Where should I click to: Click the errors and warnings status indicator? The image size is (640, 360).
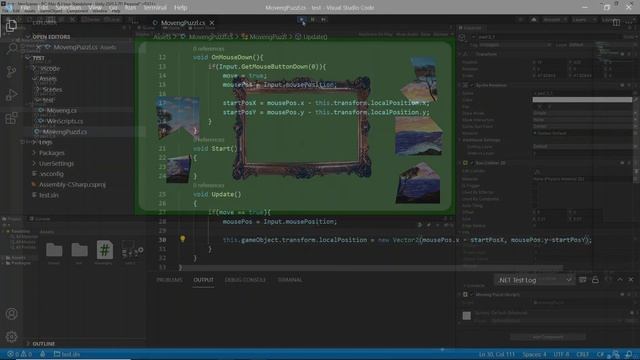tap(20, 354)
